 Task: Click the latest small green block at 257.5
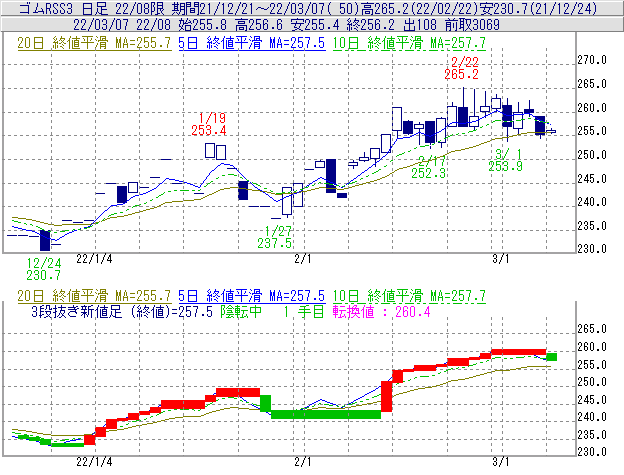[x=552, y=356]
